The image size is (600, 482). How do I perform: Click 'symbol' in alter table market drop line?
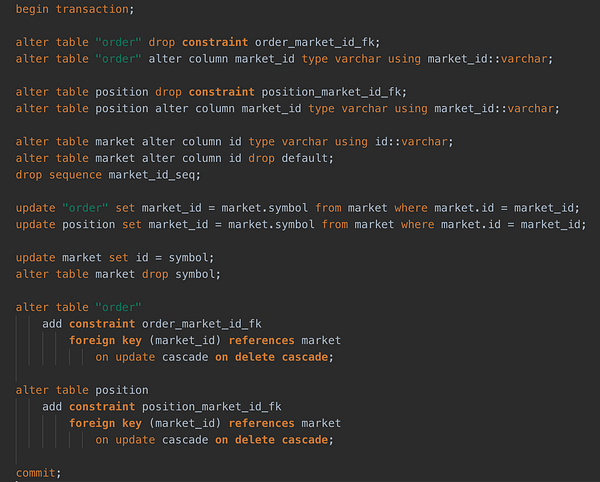point(195,274)
